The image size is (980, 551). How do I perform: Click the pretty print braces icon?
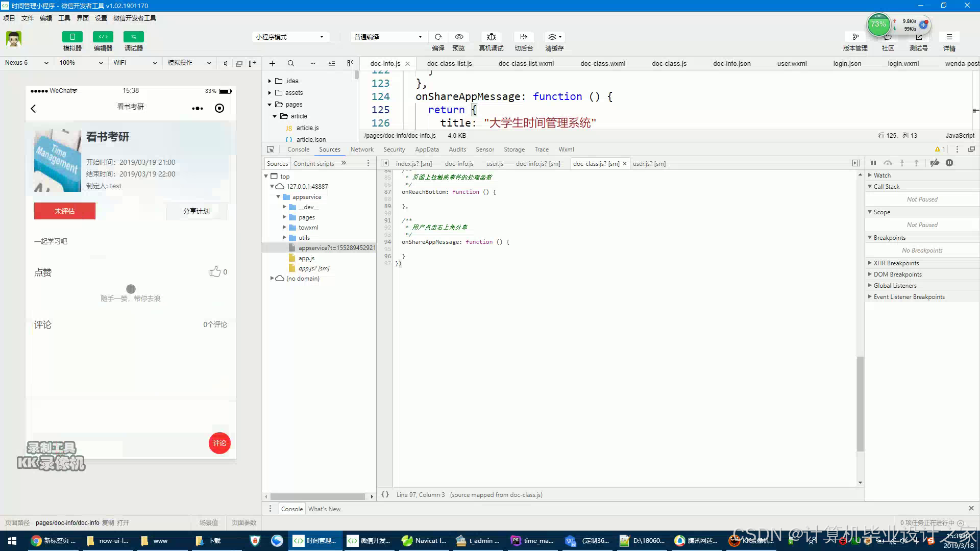(385, 494)
